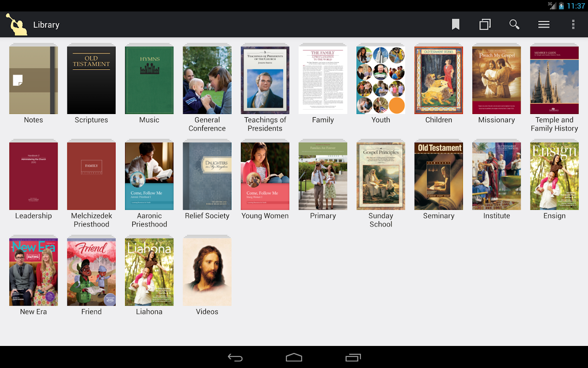The image size is (588, 368).
Task: Open the Seminary Old Testament cover
Action: tap(439, 176)
